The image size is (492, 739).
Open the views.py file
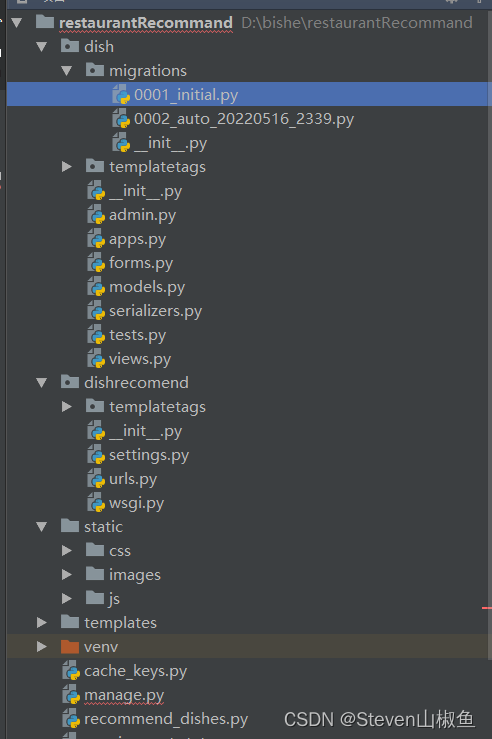click(140, 359)
